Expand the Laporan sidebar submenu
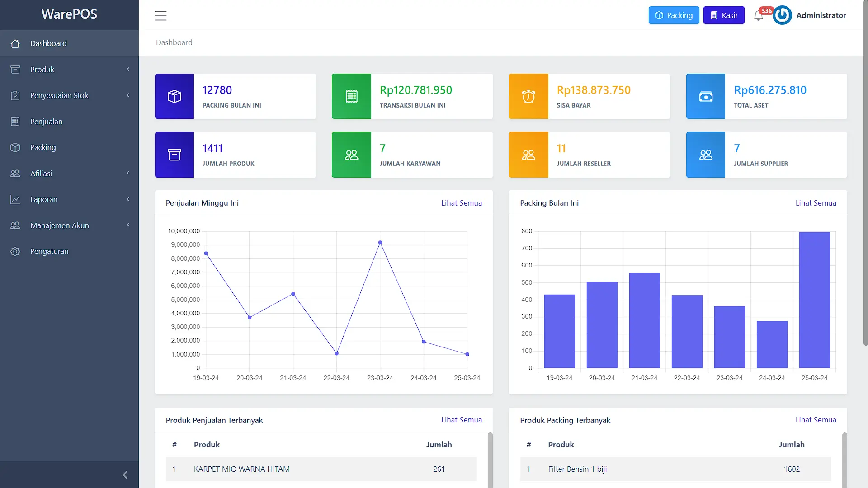Screen dimensions: 868x488 pyautogui.click(x=69, y=199)
